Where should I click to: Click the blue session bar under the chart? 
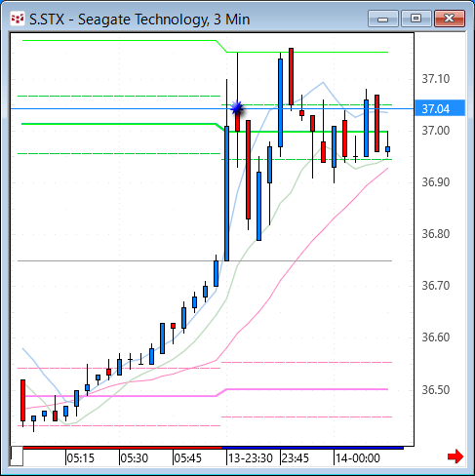click(x=312, y=448)
